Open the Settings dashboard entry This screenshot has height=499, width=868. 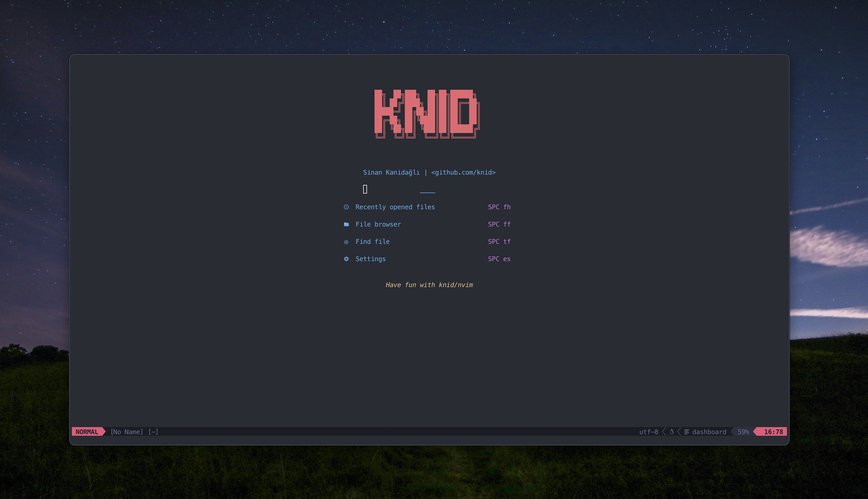[370, 259]
